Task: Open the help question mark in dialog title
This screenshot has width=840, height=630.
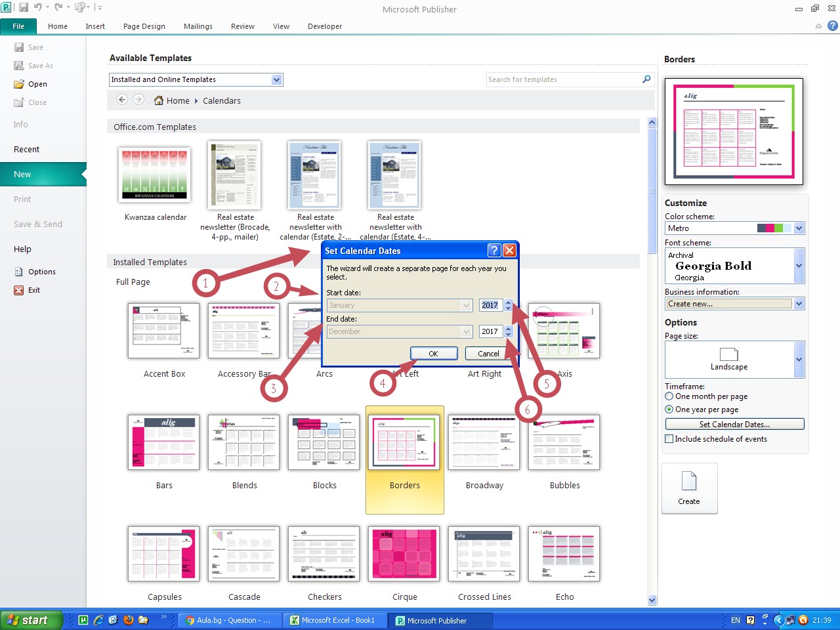Action: click(x=494, y=251)
